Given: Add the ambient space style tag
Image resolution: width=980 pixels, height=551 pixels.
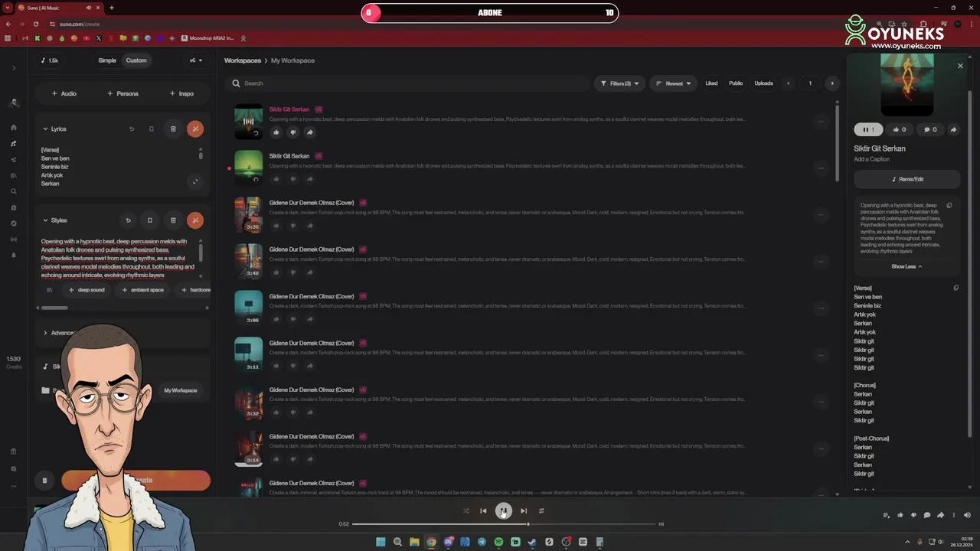Looking at the screenshot, I should 143,290.
